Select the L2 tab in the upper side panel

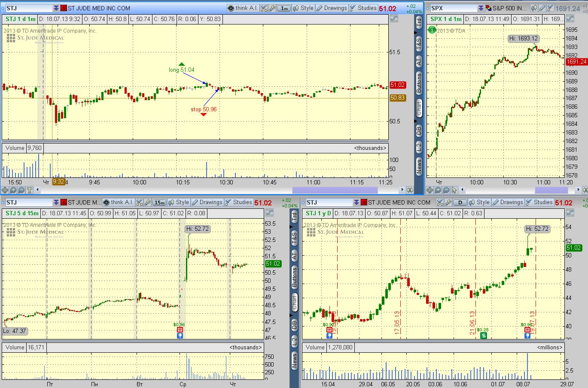pos(419,147)
